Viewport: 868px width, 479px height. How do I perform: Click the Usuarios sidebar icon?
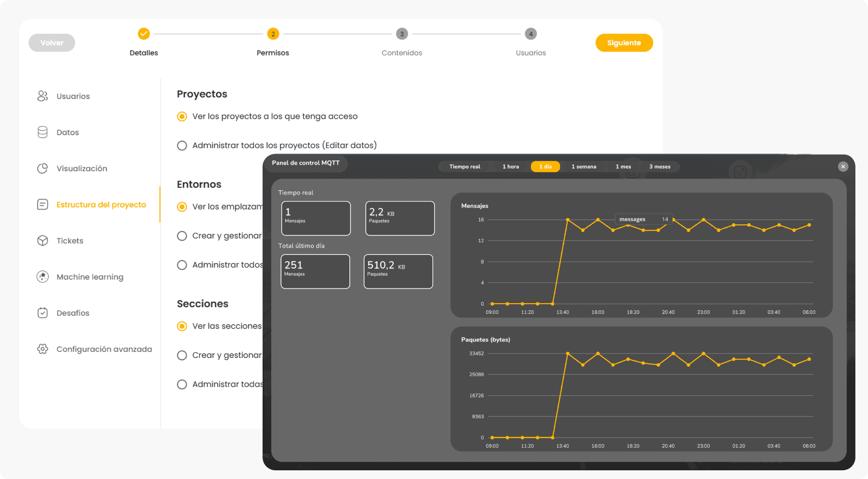pyautogui.click(x=43, y=96)
